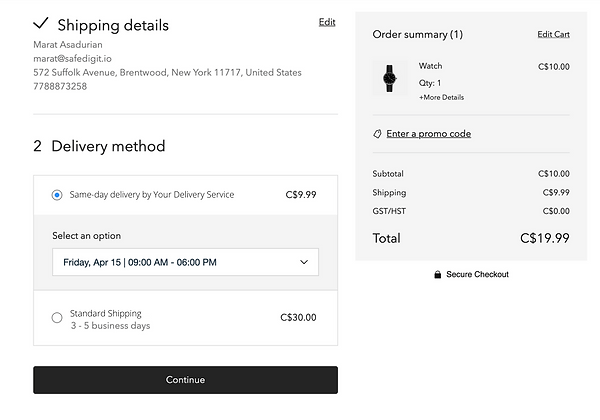
Task: Click the Qty: 1 text
Action: 430,83
